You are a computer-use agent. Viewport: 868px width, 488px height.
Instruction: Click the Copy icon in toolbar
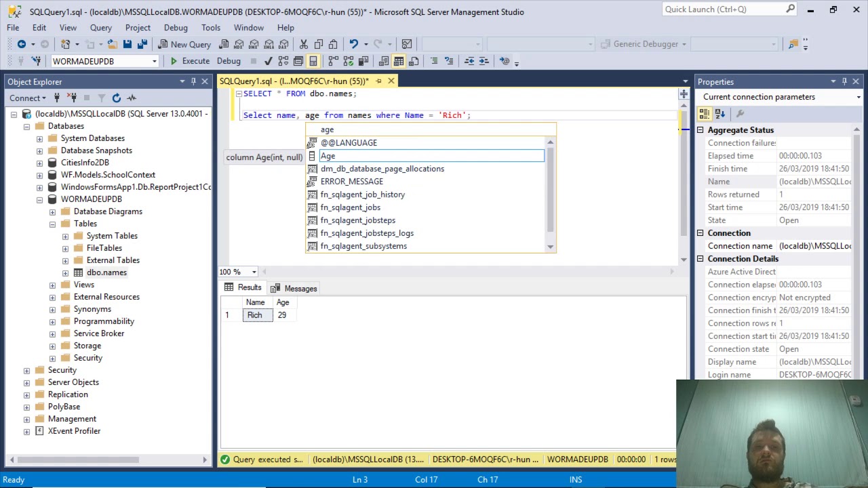(x=318, y=44)
